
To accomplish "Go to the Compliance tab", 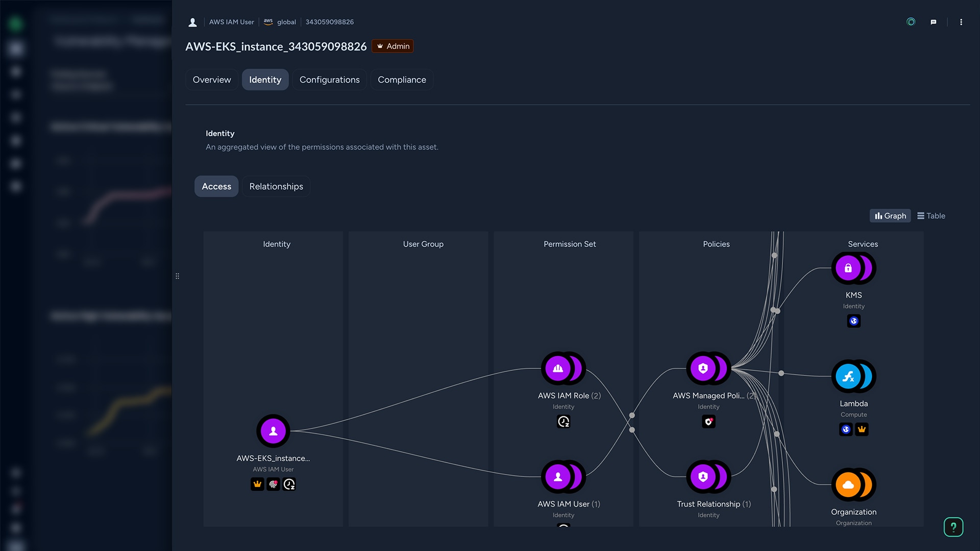I will coord(402,80).
